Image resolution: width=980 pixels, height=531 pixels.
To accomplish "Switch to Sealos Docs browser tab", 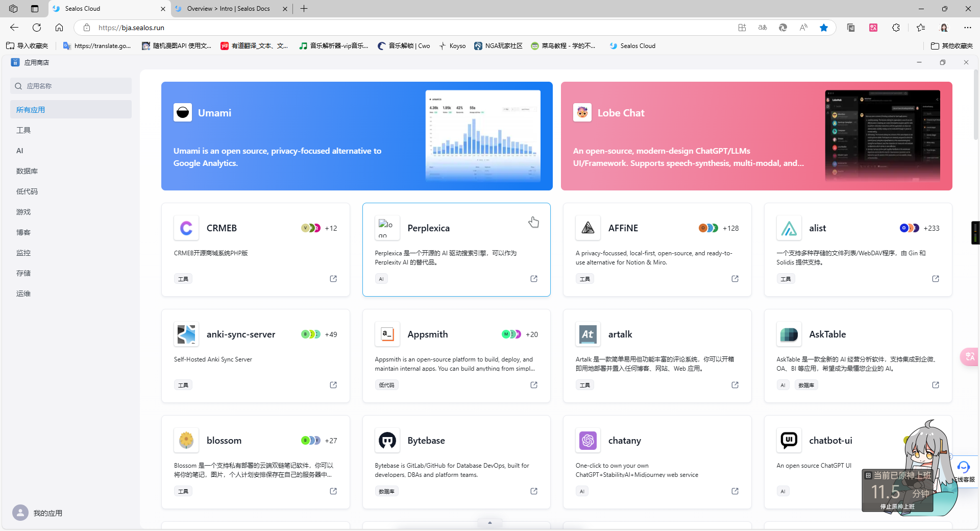I will coord(228,9).
